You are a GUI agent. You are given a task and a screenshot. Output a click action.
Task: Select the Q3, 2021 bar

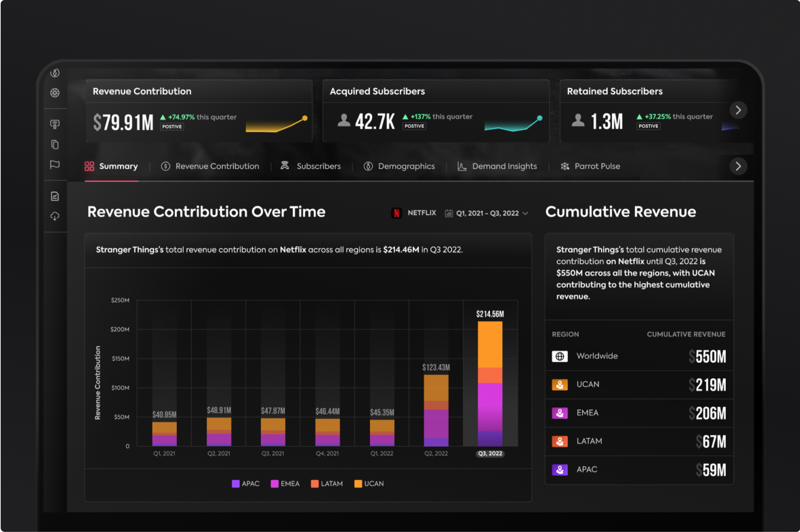(x=273, y=432)
